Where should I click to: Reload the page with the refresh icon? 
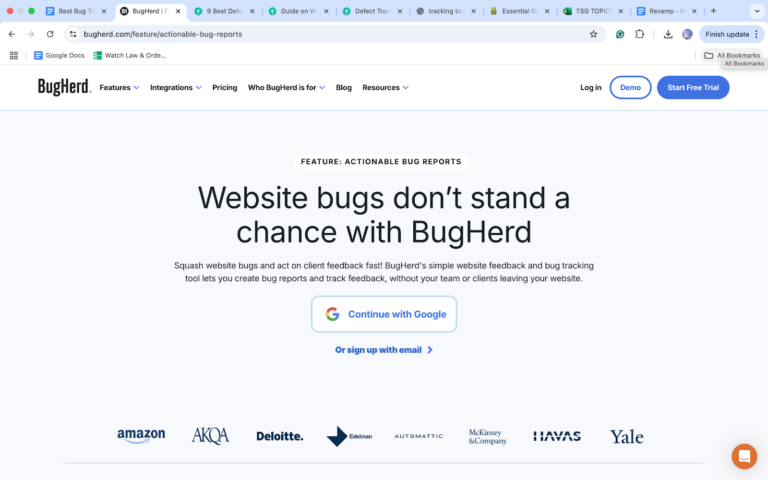click(50, 34)
